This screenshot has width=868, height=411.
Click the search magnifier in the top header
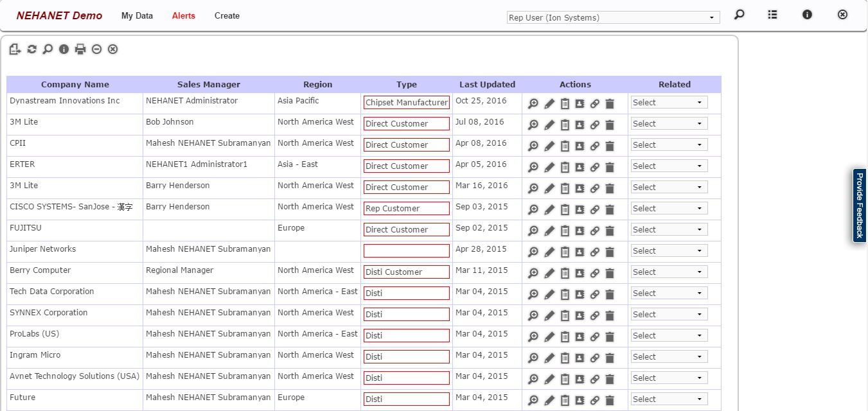click(740, 15)
